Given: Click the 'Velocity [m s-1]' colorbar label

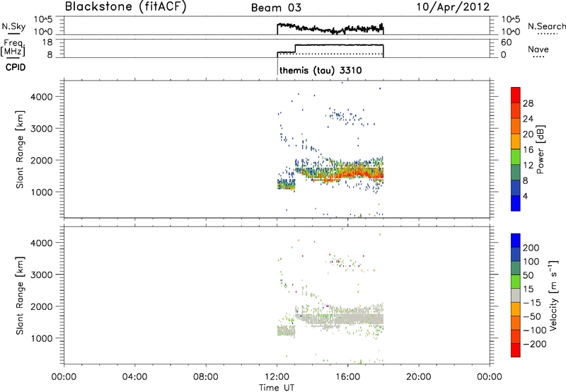Looking at the screenshot, I should click(553, 295).
